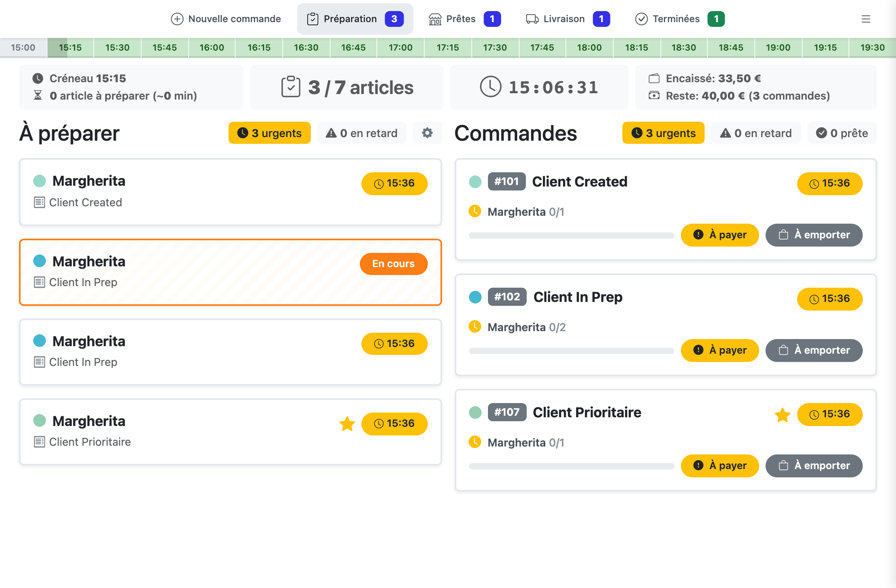
Task: Click the green status dot on order #101
Action: coord(475,182)
